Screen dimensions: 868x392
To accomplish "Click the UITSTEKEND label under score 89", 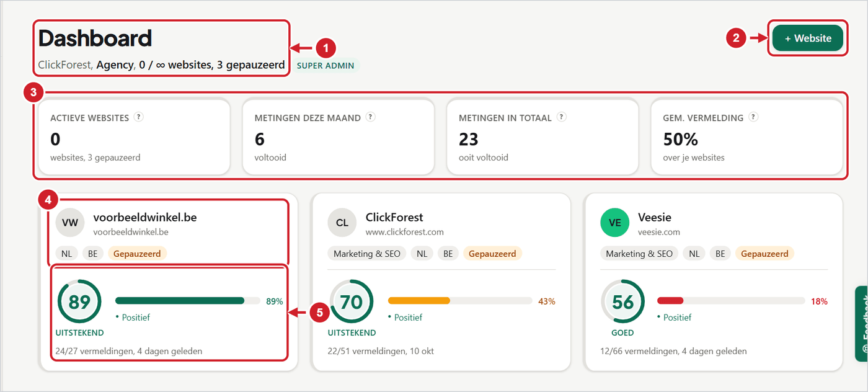I will pos(79,333).
